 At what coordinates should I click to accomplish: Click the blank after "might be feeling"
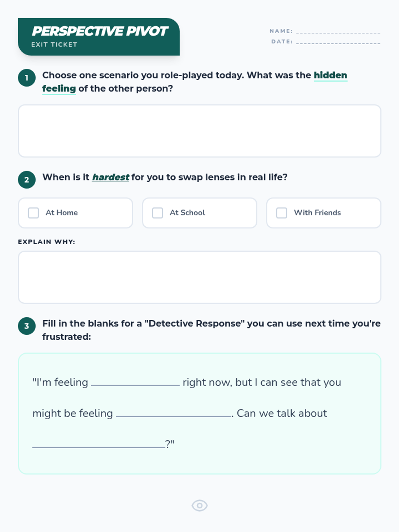coord(174,415)
